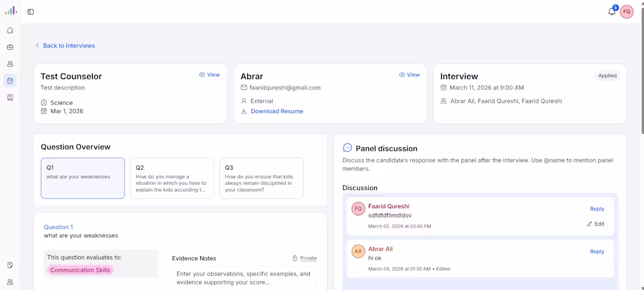
Task: Click the External candidate type label
Action: pos(262,101)
